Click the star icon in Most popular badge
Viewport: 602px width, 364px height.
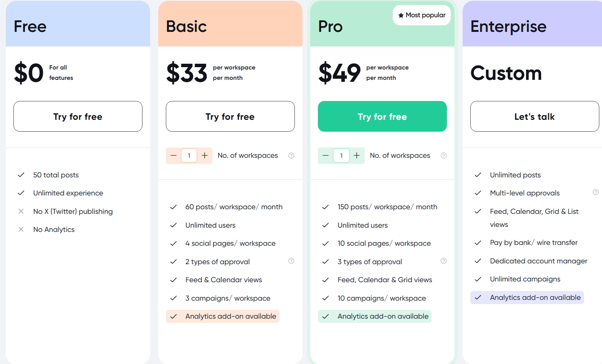pyautogui.click(x=401, y=15)
